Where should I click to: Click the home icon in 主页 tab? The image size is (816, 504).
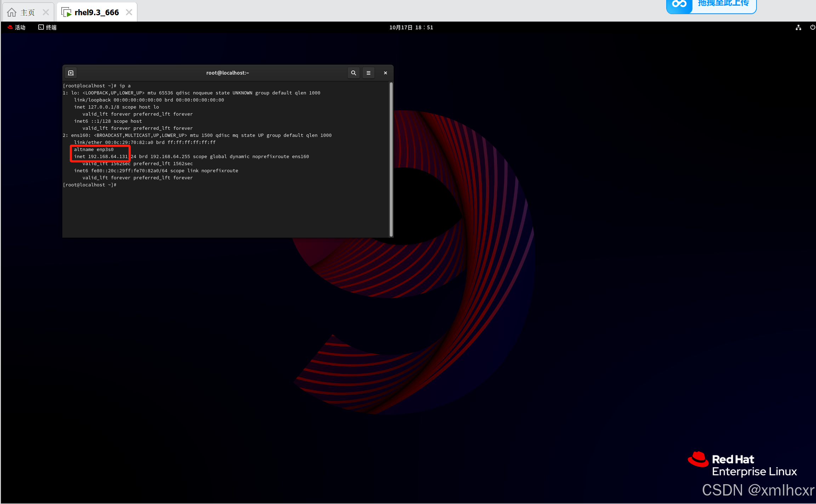(12, 13)
